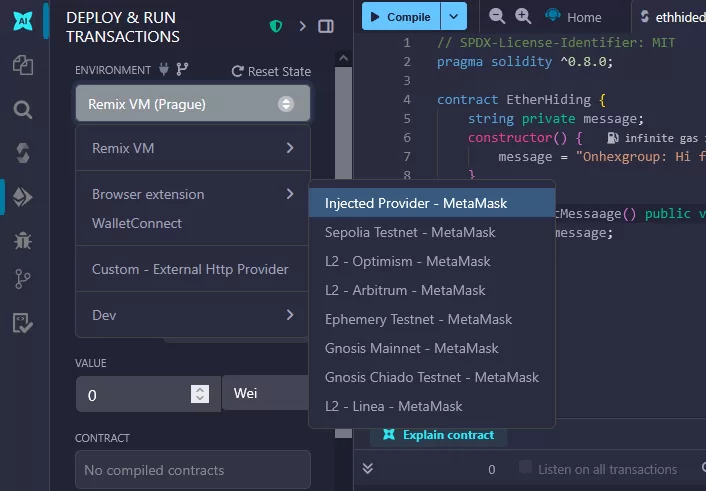
Task: Select Injected Provider - MetaMask
Action: [416, 203]
